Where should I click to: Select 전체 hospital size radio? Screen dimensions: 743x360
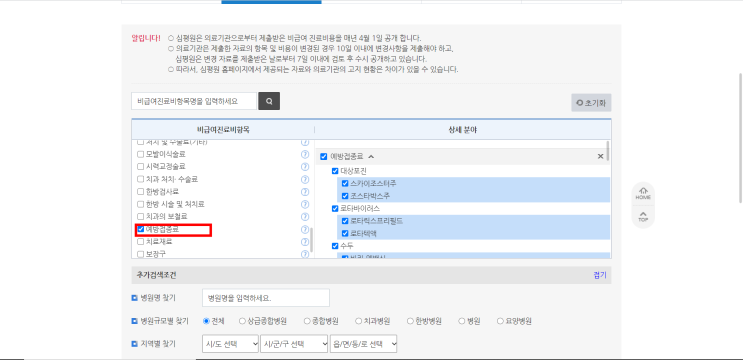(x=206, y=321)
